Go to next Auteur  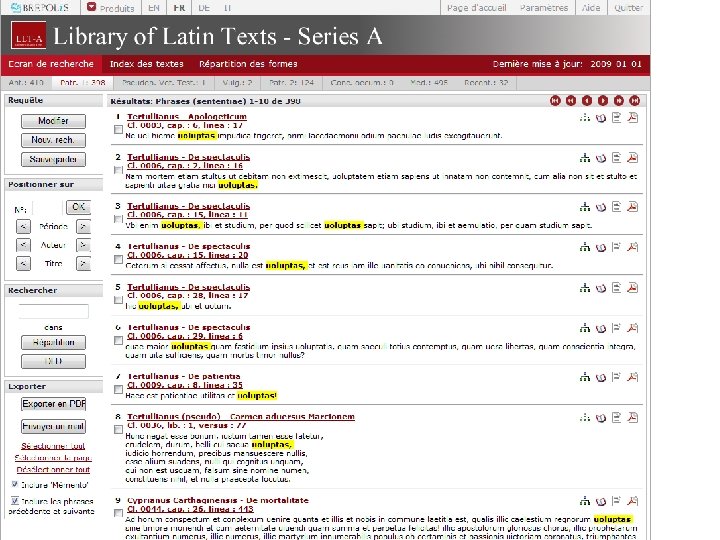[83, 245]
